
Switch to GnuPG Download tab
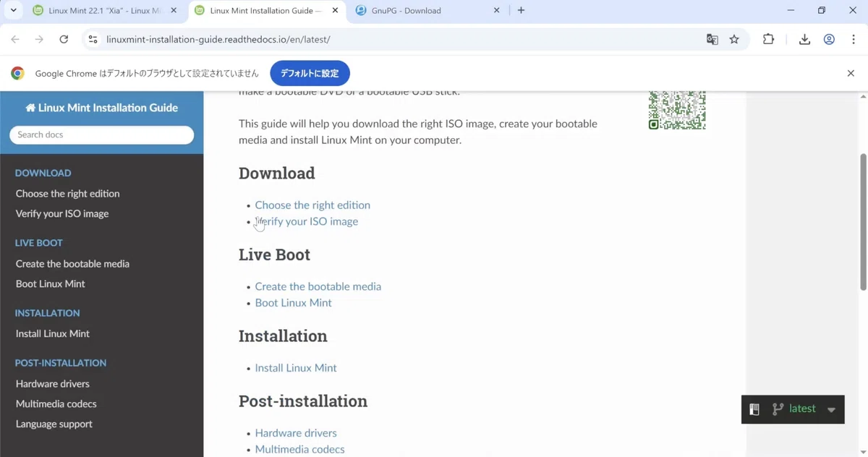coord(427,11)
